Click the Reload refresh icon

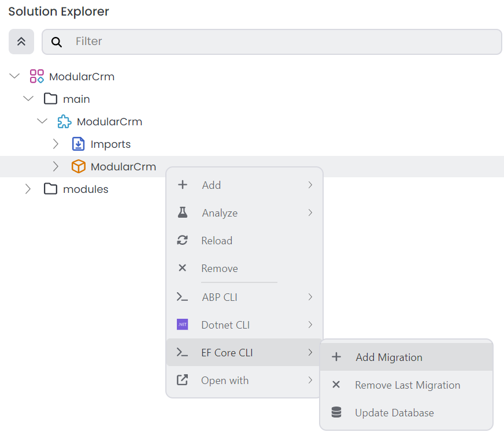pos(183,240)
